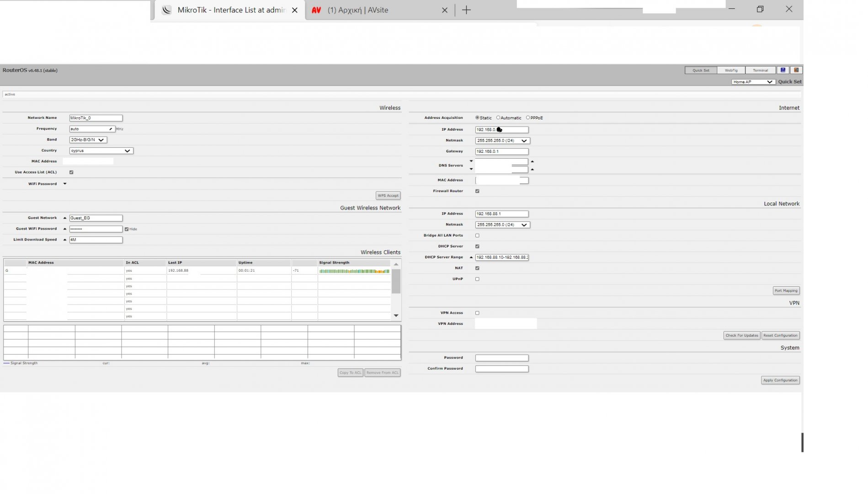Open Port Mapping
The height and width of the screenshot is (494, 868).
click(786, 291)
